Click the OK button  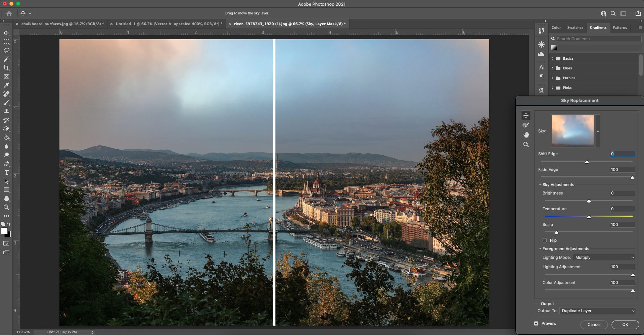tap(625, 324)
